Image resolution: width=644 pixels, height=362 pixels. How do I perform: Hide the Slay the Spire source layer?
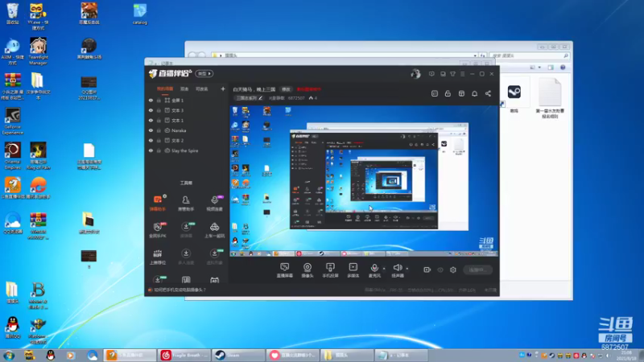pyautogui.click(x=151, y=150)
